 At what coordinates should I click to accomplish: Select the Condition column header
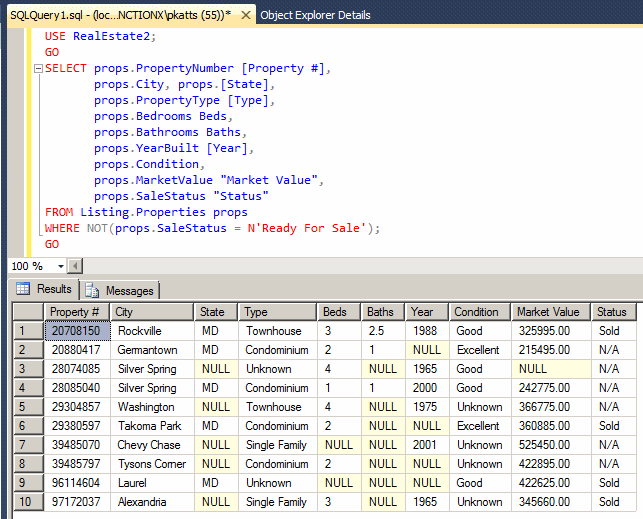pyautogui.click(x=480, y=312)
